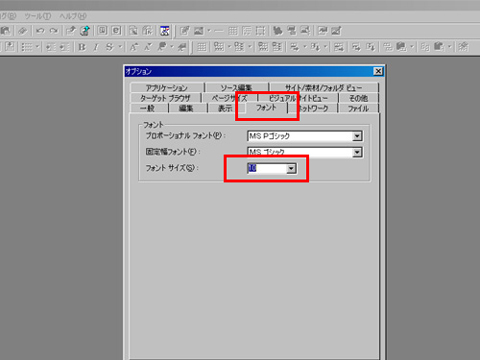Click the eraser icon in top toolbar

pos(22,31)
